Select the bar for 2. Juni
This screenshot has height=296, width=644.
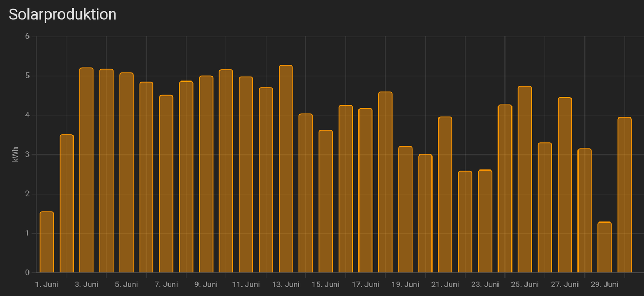click(x=67, y=204)
